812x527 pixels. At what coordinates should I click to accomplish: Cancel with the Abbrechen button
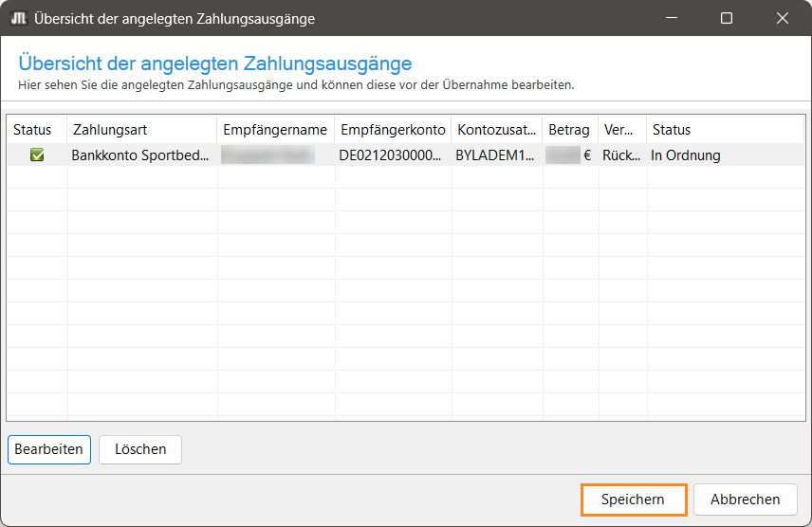click(745, 499)
